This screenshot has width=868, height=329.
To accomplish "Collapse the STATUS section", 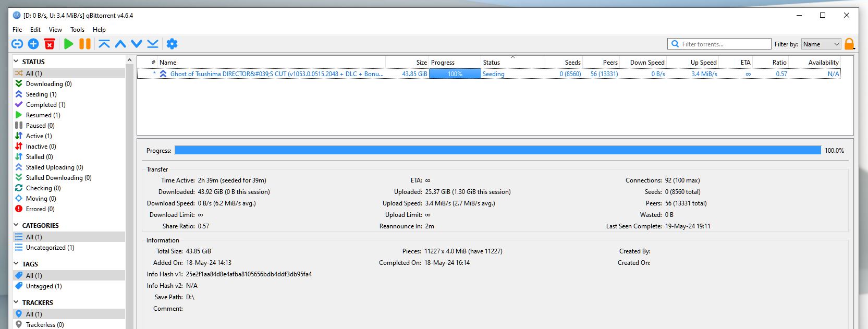I will click(16, 62).
